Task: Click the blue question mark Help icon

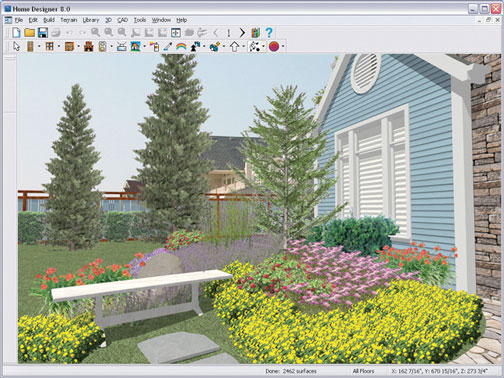Action: click(269, 32)
